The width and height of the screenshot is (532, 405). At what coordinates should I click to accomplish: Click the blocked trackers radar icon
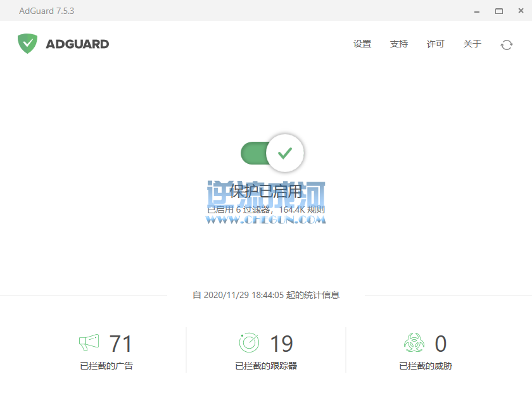(249, 342)
